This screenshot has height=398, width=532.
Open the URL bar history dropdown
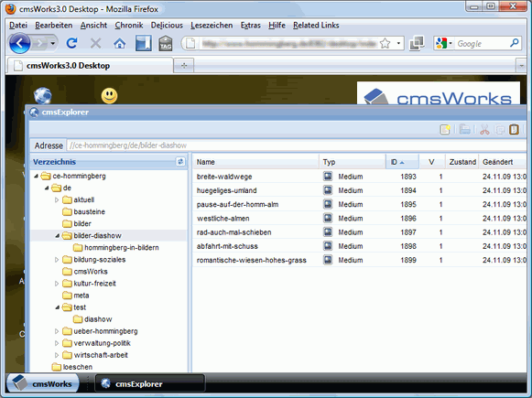pyautogui.click(x=398, y=43)
